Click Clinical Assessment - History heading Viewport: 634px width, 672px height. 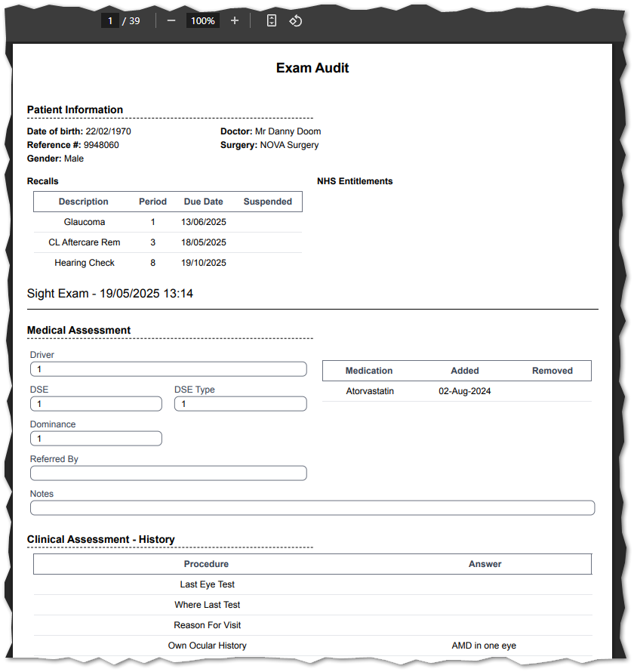100,539
